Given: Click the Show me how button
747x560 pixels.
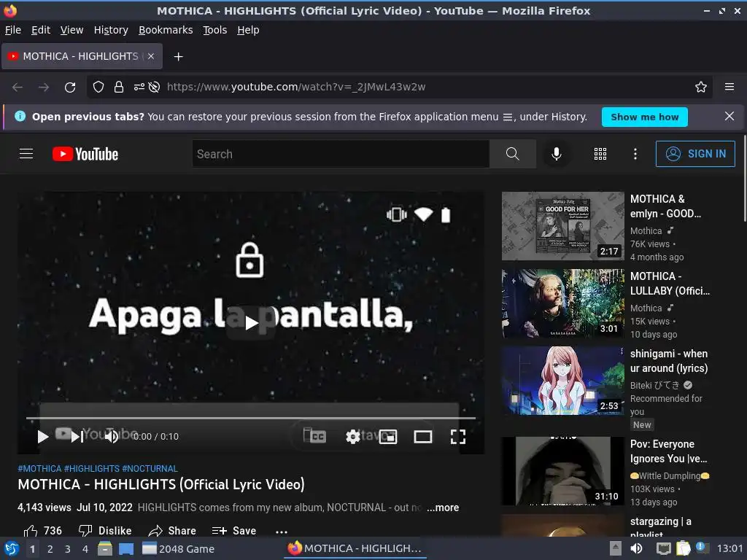Looking at the screenshot, I should point(645,117).
